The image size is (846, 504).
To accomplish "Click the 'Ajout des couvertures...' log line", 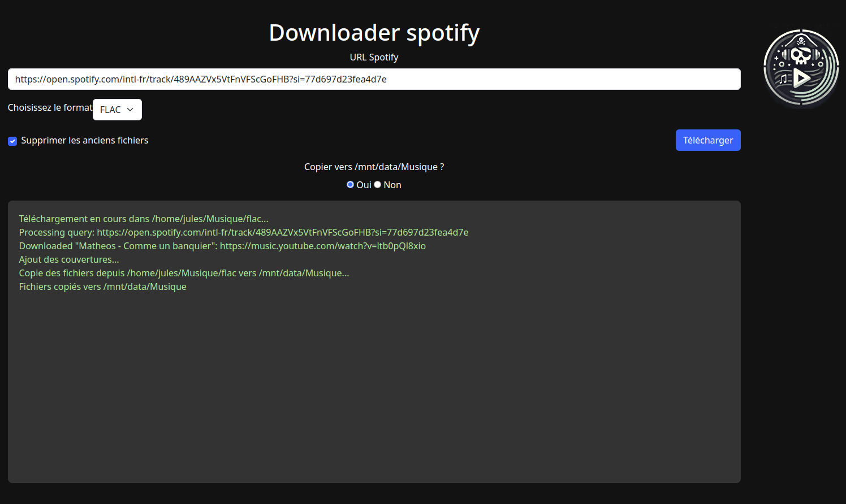I will pyautogui.click(x=69, y=259).
